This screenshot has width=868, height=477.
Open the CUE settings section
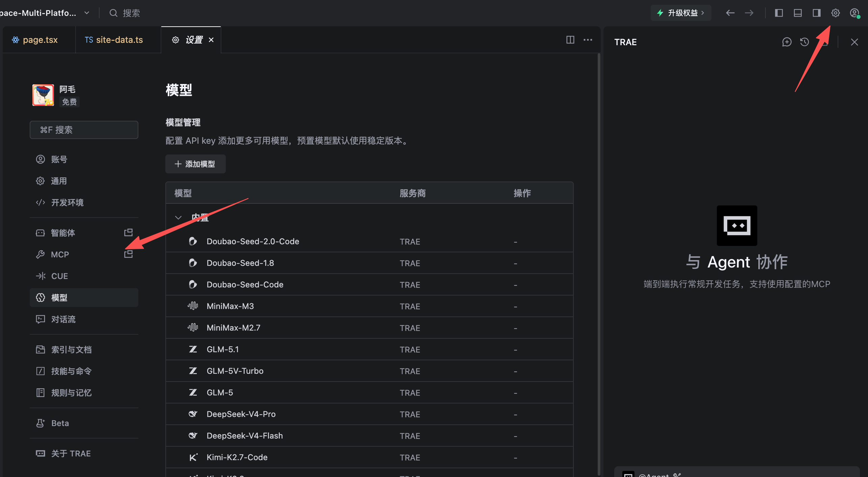point(84,276)
